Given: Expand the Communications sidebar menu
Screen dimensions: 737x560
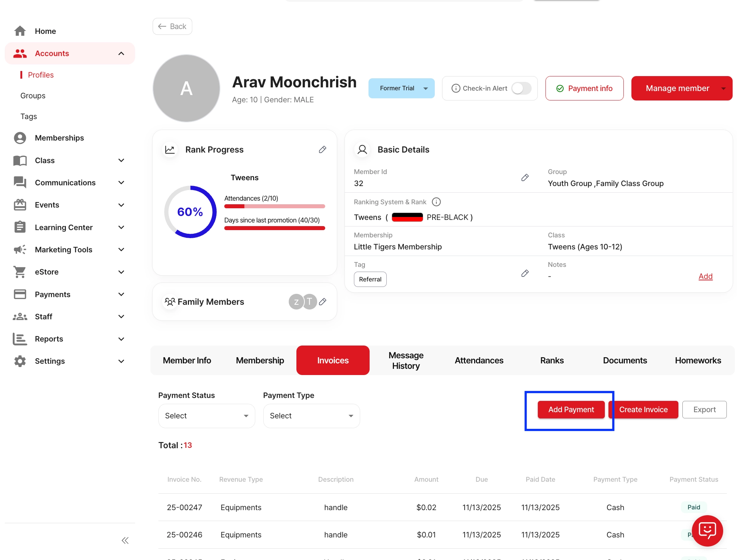Looking at the screenshot, I should point(121,183).
